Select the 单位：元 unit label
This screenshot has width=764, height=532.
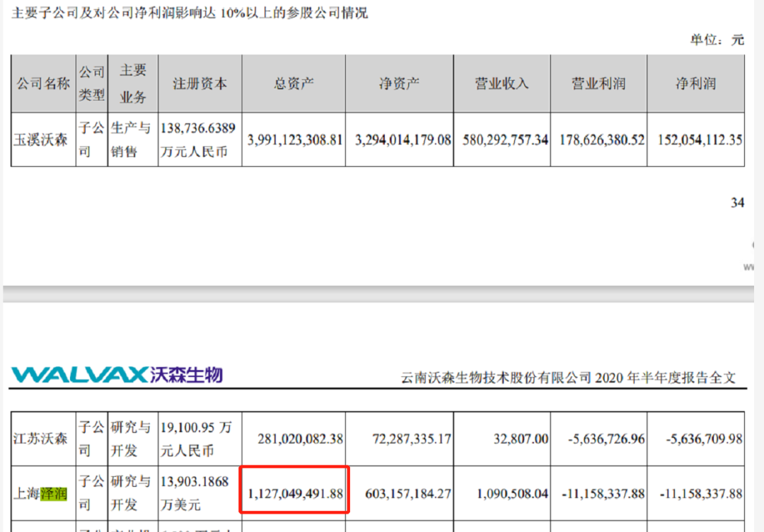tap(717, 40)
